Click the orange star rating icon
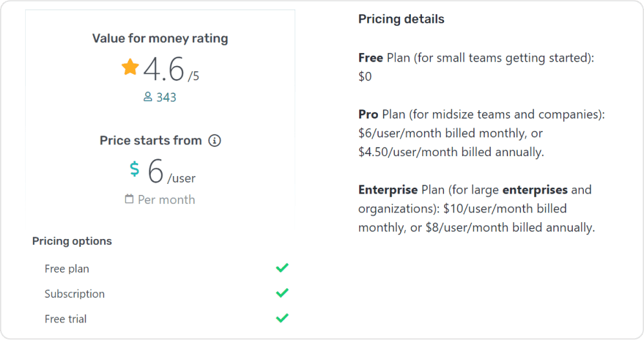644x340 pixels. [x=130, y=67]
